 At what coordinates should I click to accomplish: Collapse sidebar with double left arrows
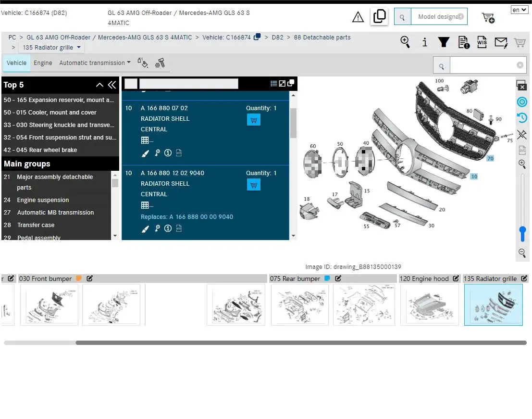click(x=112, y=85)
